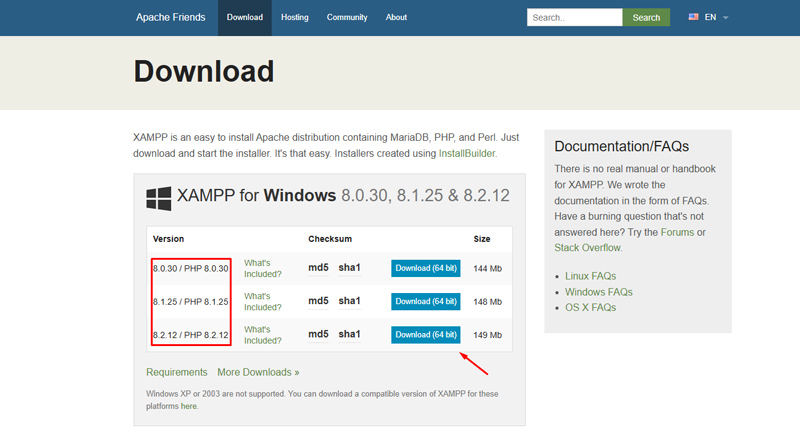The width and height of the screenshot is (800, 432).
Task: Open the Hosting menu item
Action: coord(295,17)
